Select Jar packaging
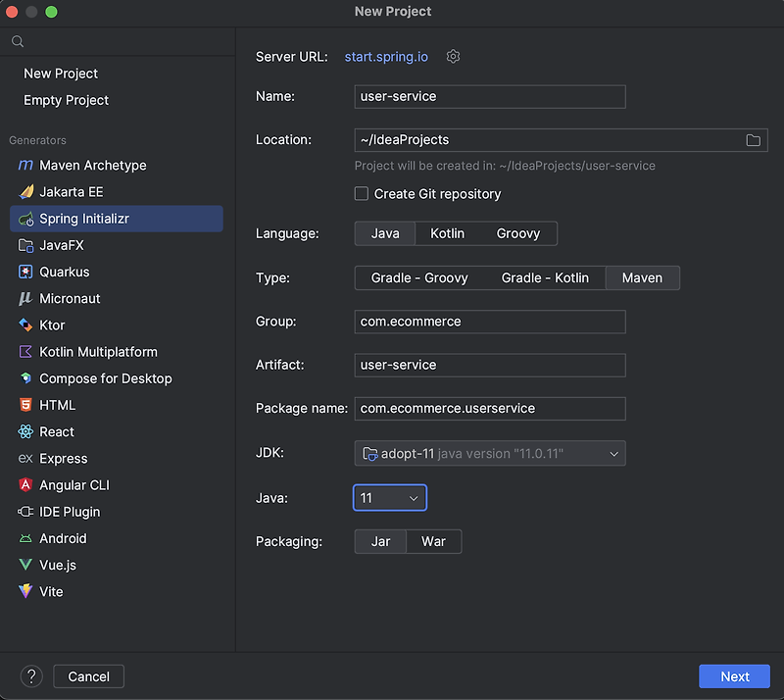Screen dimensions: 784x700 [x=380, y=541]
